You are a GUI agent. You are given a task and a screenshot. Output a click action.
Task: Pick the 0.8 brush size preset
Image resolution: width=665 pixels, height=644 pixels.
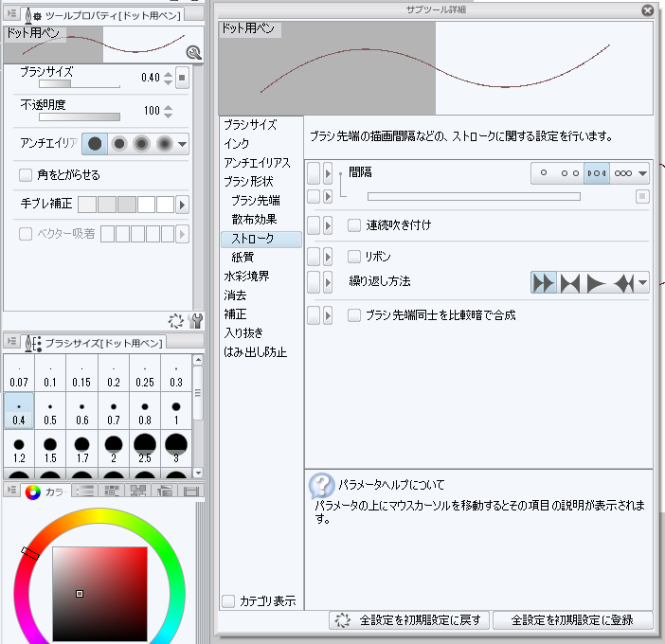tap(145, 412)
